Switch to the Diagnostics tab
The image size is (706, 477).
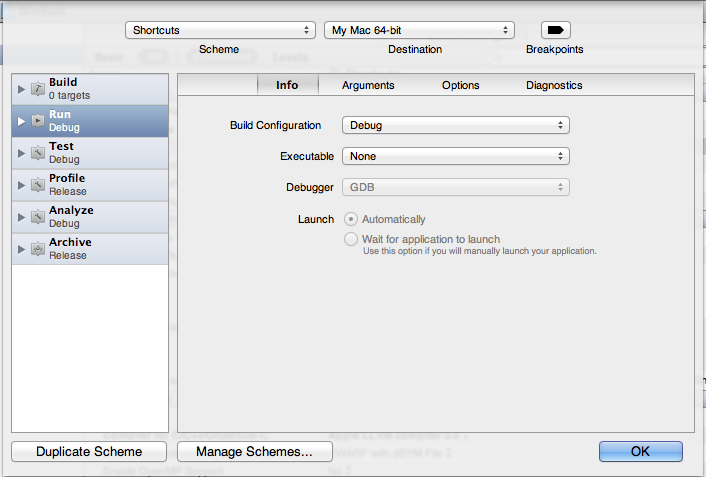(554, 85)
